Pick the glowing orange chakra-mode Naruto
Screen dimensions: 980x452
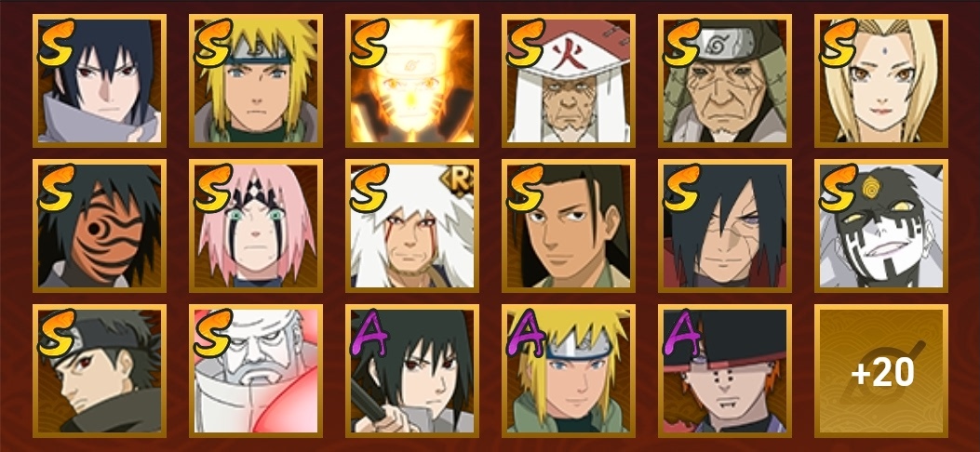point(412,81)
